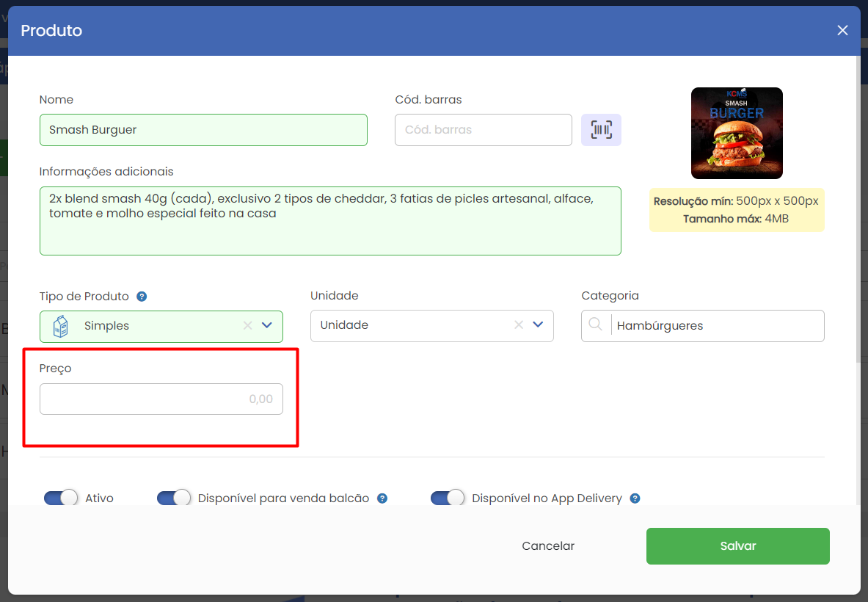The height and width of the screenshot is (602, 868).
Task: Open Tipo de Produto help icon
Action: [142, 297]
